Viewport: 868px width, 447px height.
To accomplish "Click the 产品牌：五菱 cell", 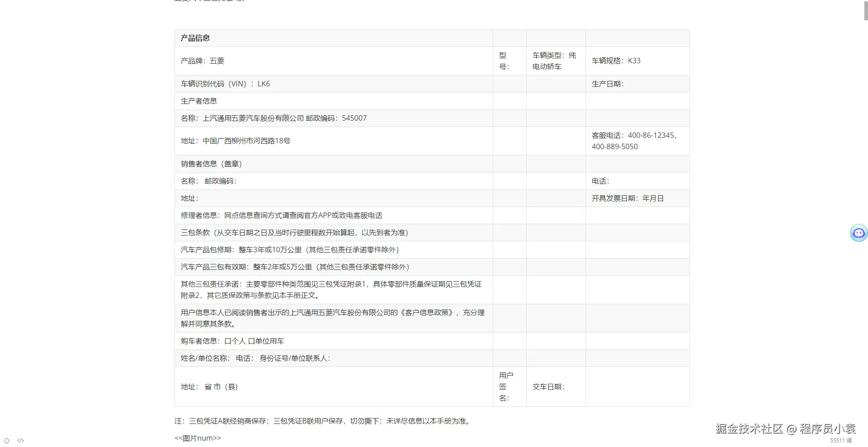I will click(334, 61).
